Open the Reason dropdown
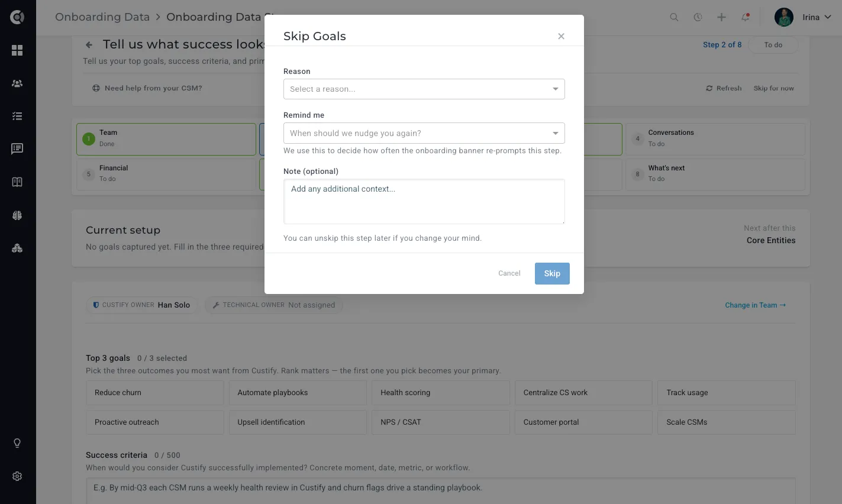Viewport: 842px width, 504px height. click(424, 89)
